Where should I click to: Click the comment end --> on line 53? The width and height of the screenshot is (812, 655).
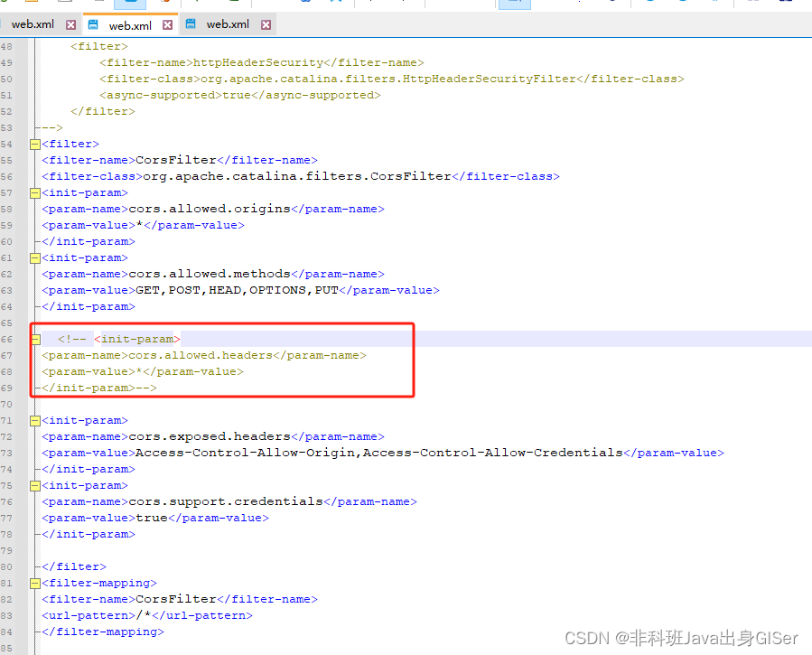(52, 127)
